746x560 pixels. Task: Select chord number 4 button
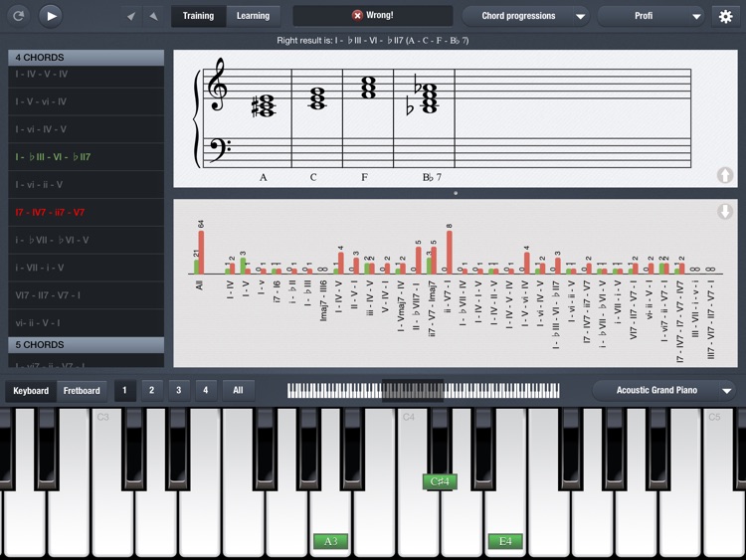tap(206, 391)
